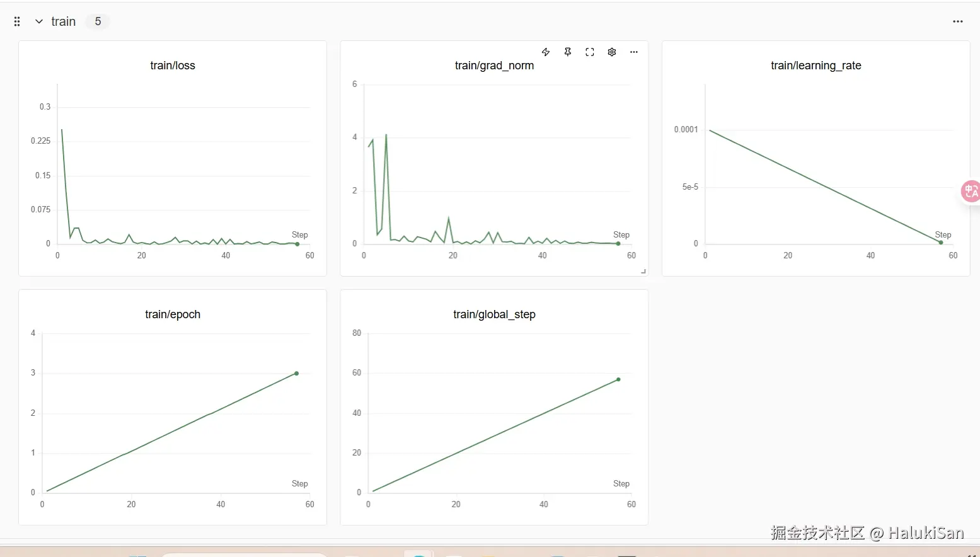Click the 5e-5 y-axis label on learning_rate
This screenshot has width=980, height=557.
point(690,187)
